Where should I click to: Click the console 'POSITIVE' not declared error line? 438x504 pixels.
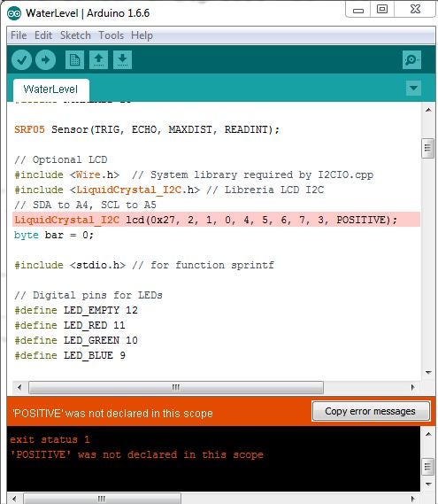pos(136,454)
